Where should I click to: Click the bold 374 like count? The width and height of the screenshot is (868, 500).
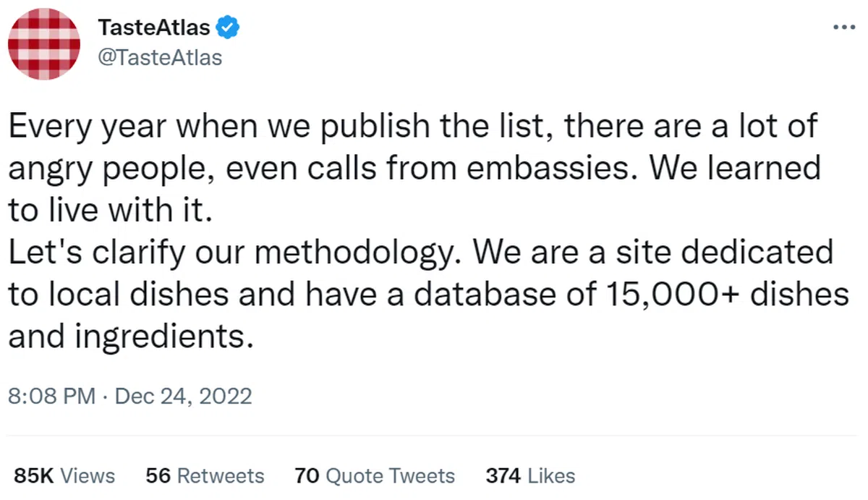tap(503, 475)
